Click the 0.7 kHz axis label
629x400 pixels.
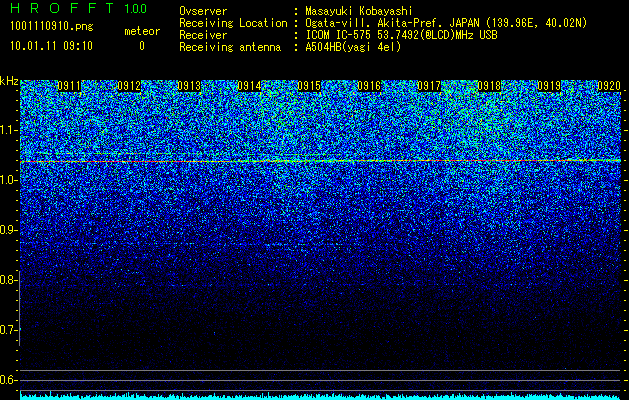[x=7, y=330]
